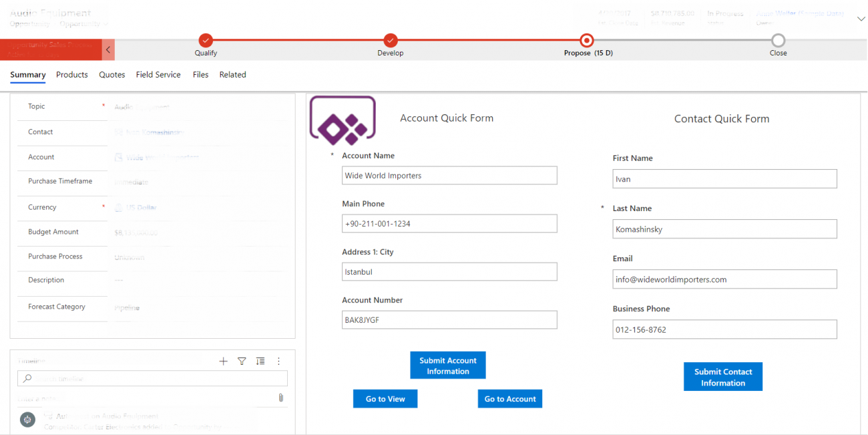Select the Propose stage marker
Viewport: 868px width, 435px height.
click(587, 40)
